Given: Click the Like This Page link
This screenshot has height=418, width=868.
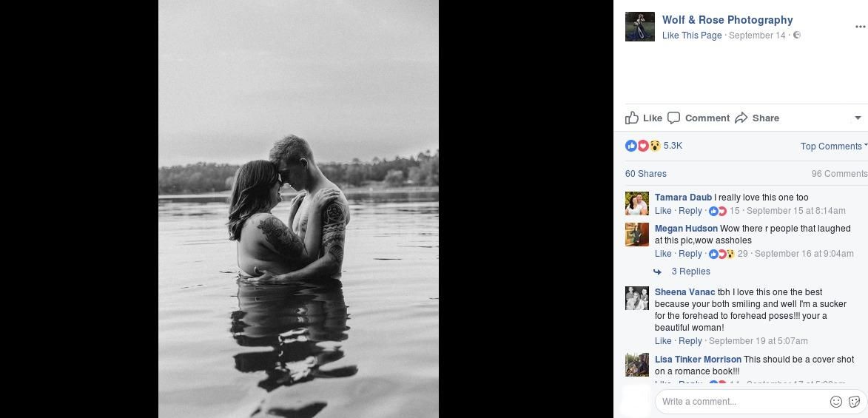Looking at the screenshot, I should (691, 36).
